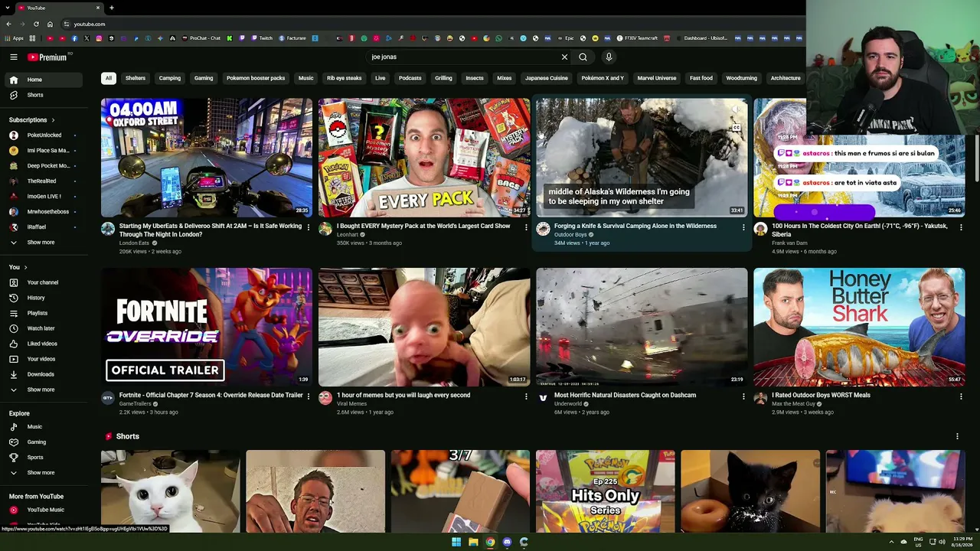
Task: Open more options for the Shorts section
Action: click(957, 436)
